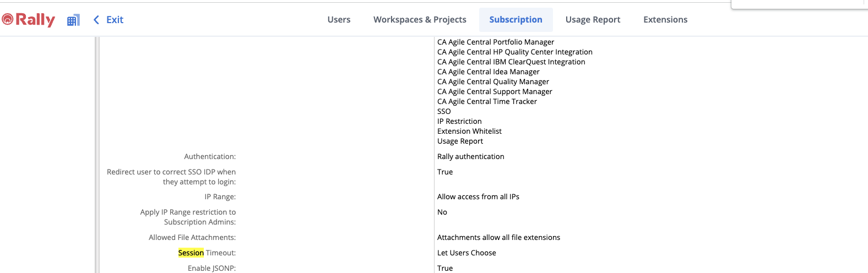Click the Let Users Choose value

pos(466,253)
